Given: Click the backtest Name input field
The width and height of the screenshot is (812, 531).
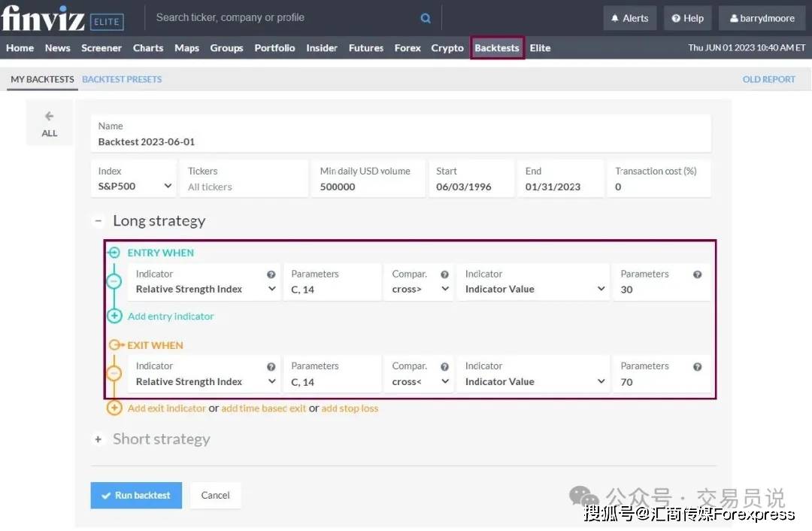Looking at the screenshot, I should 400,141.
